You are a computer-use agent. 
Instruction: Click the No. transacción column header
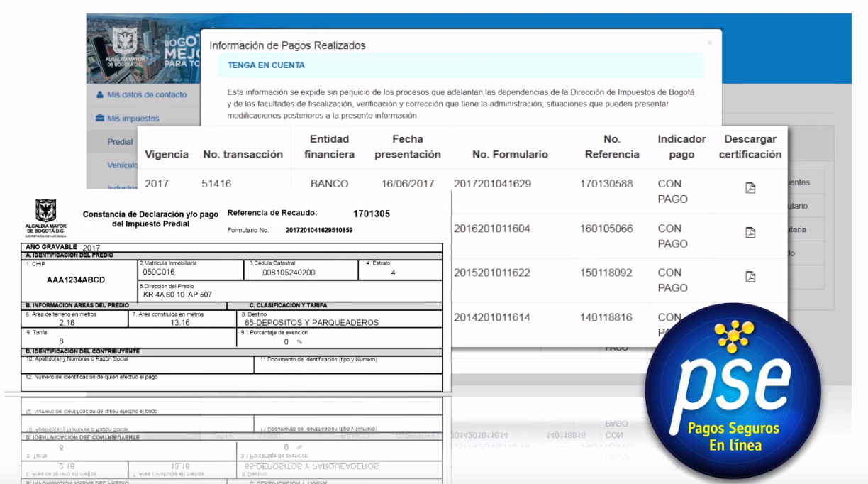243,154
